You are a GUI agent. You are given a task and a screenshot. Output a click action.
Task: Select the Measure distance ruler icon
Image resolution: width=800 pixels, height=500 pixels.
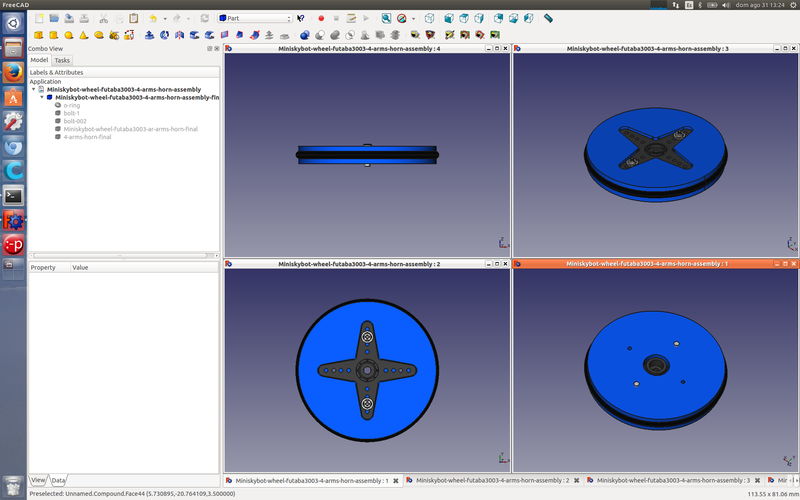click(x=548, y=18)
